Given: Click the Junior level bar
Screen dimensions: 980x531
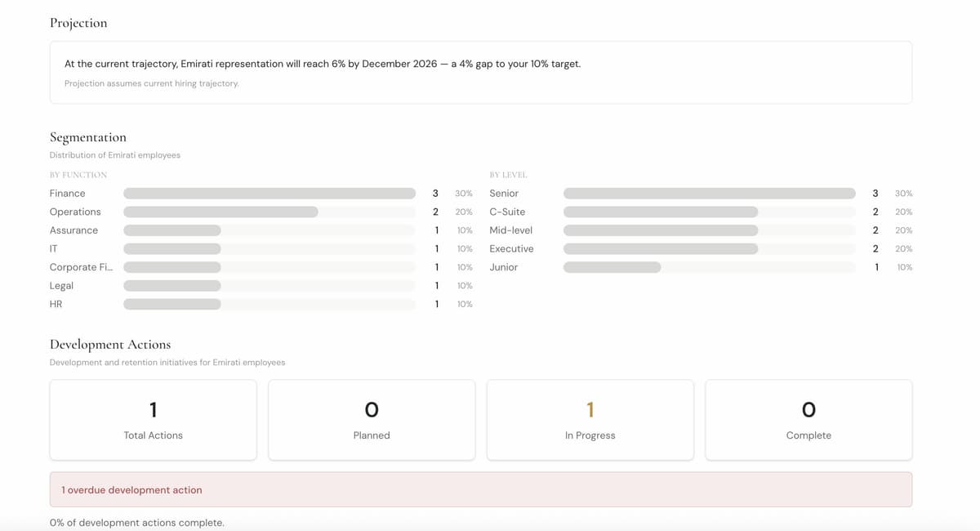Looking at the screenshot, I should pos(710,267).
